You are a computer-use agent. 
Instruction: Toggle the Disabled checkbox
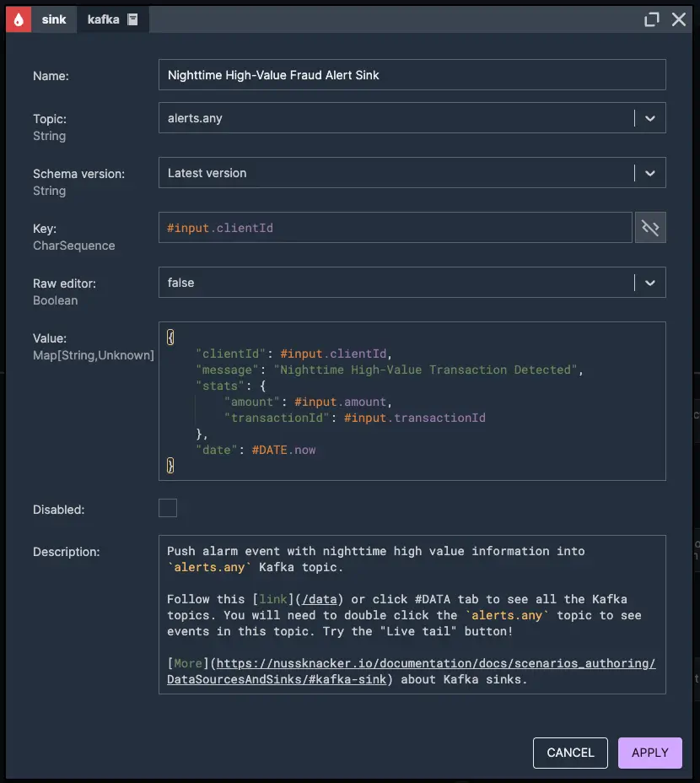168,508
